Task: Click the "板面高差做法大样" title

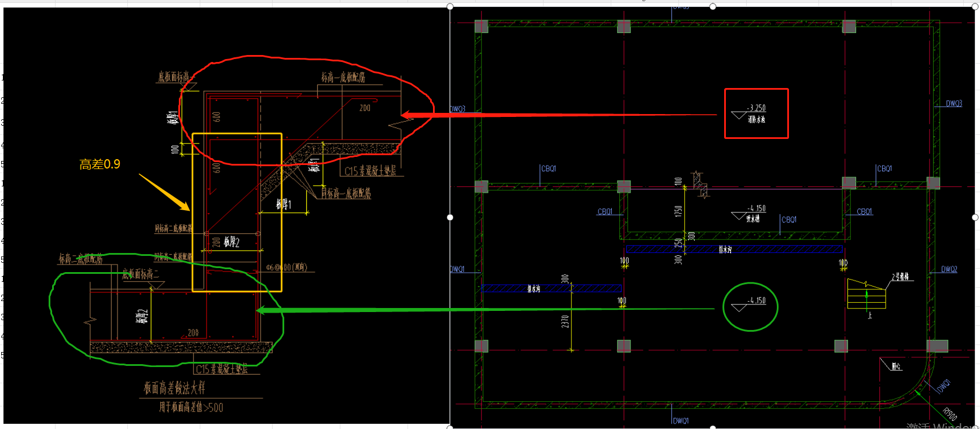Action: pyautogui.click(x=174, y=388)
